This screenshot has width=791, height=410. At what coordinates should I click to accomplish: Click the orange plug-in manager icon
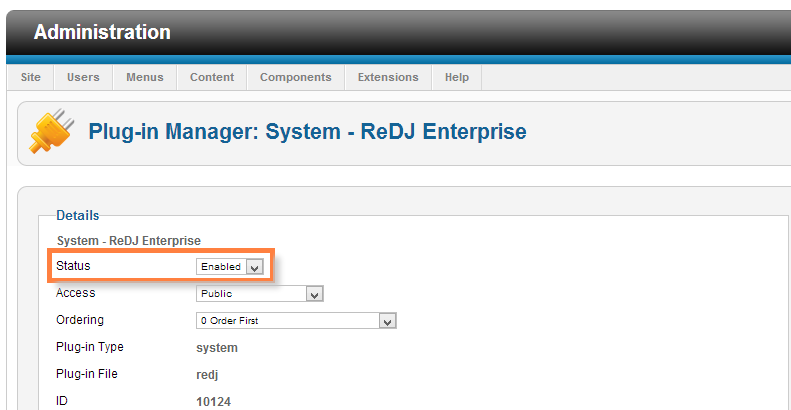coord(51,131)
